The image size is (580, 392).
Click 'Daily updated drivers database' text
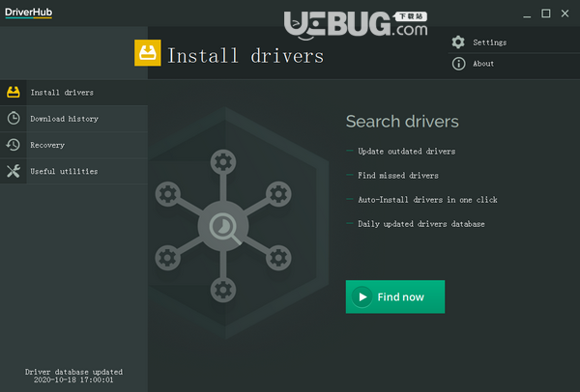pyautogui.click(x=420, y=224)
